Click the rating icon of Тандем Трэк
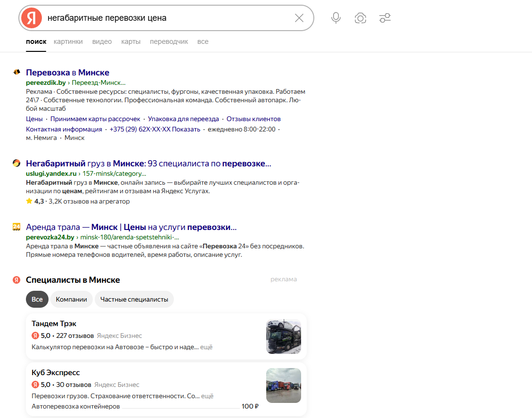The image size is (532, 418). click(x=35, y=336)
